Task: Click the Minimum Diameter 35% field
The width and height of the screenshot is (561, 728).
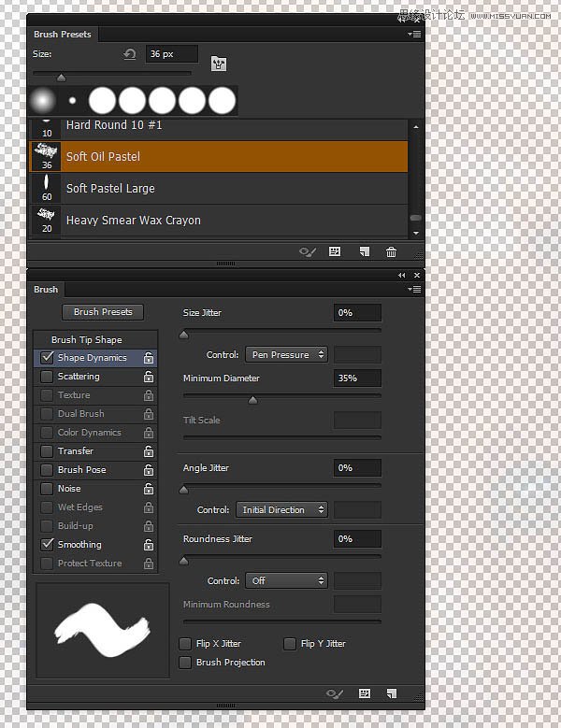Action: click(x=357, y=378)
